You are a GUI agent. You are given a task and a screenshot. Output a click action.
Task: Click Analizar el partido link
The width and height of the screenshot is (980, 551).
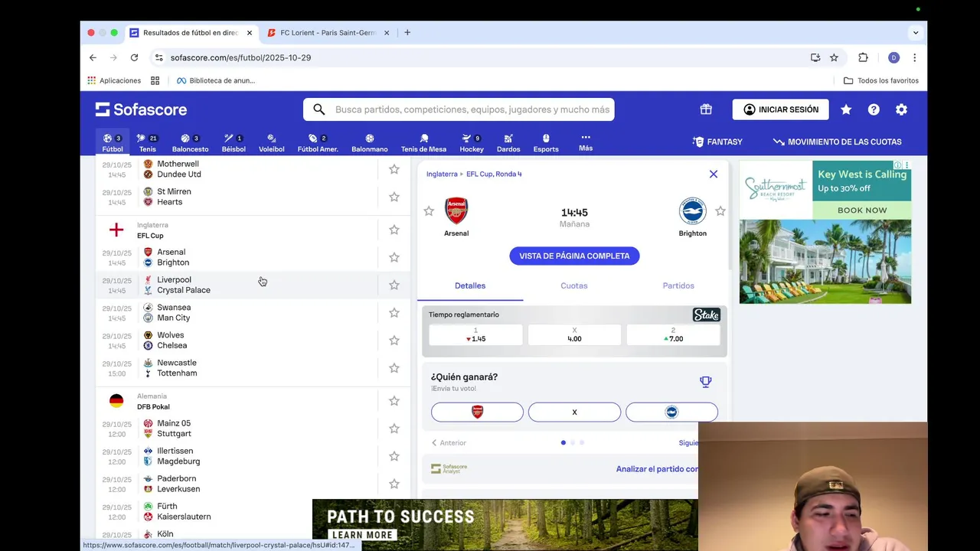pyautogui.click(x=657, y=469)
